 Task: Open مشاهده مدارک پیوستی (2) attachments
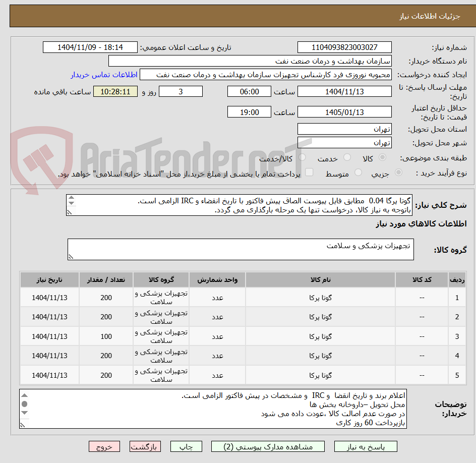point(268,446)
